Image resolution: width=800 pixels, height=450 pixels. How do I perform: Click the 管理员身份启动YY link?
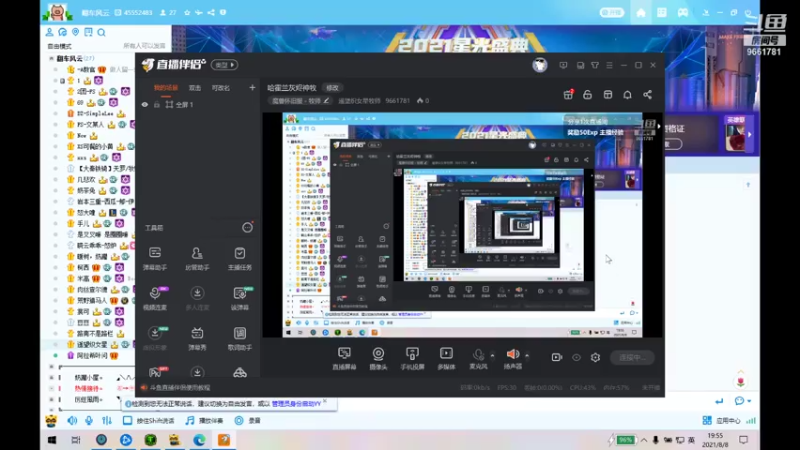pos(296,404)
